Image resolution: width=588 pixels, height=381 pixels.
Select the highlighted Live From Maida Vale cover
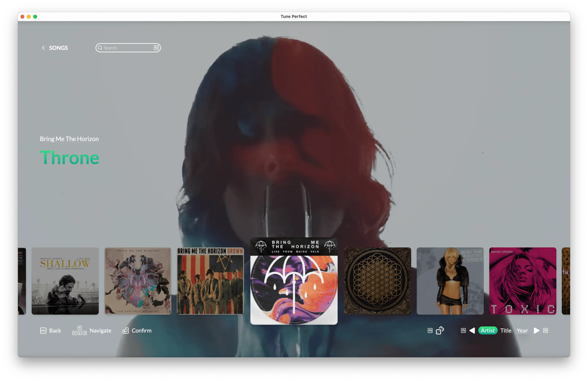(294, 281)
